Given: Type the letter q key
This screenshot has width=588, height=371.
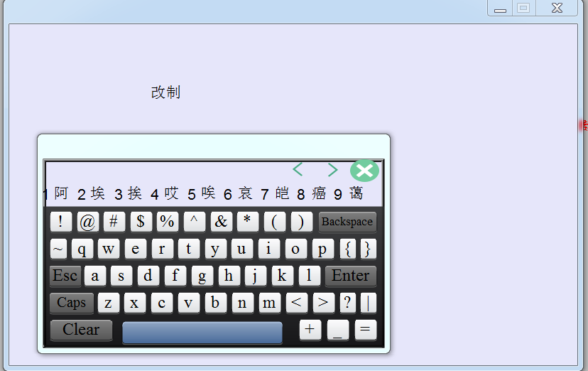Looking at the screenshot, I should point(82,249).
